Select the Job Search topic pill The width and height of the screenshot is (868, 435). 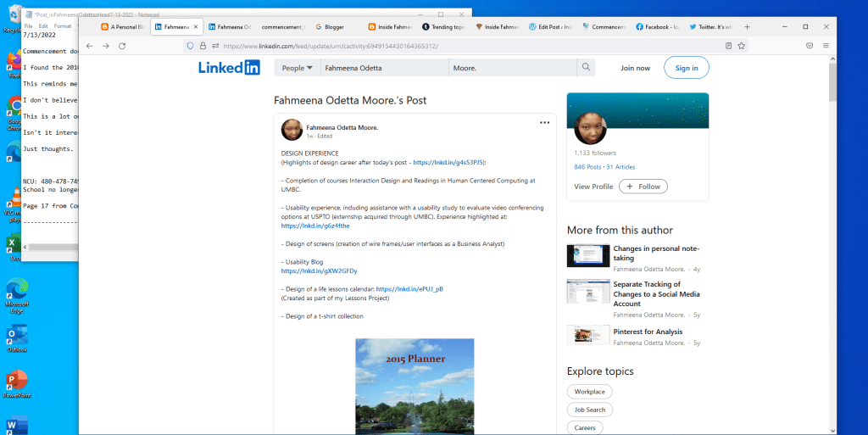(590, 410)
